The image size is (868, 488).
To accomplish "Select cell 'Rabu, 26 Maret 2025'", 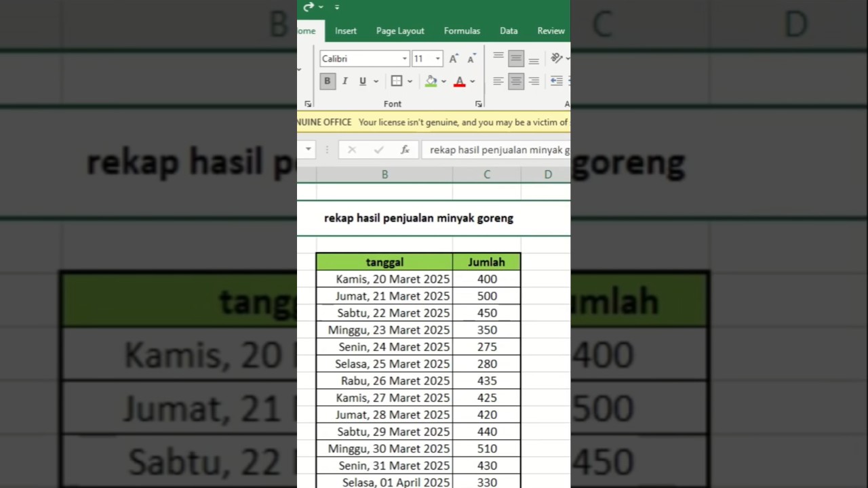I will [x=384, y=381].
